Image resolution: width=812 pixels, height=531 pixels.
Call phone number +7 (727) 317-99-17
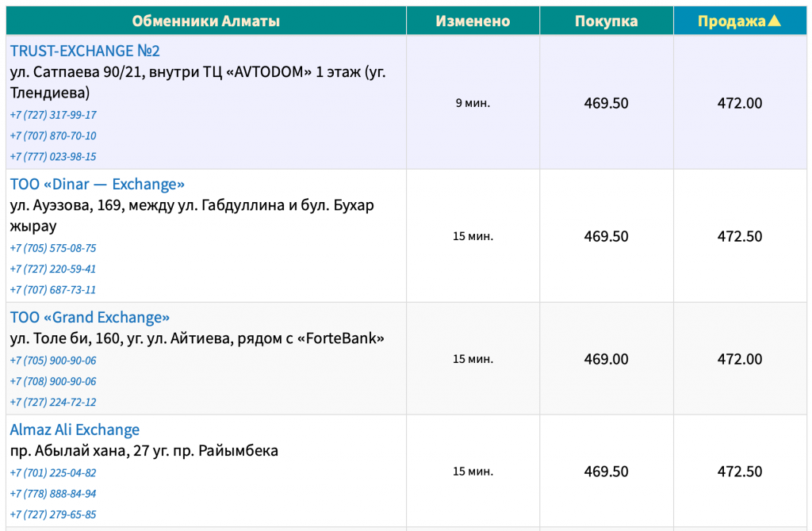click(53, 115)
